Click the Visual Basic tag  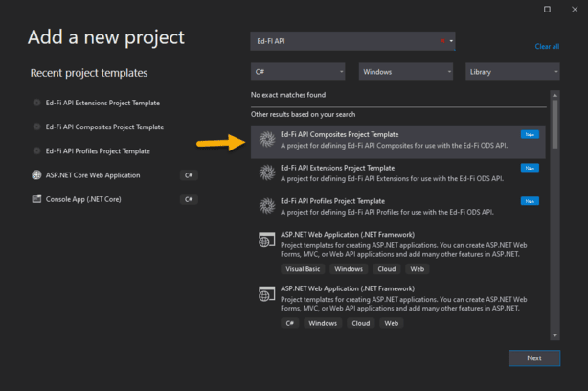(x=303, y=269)
